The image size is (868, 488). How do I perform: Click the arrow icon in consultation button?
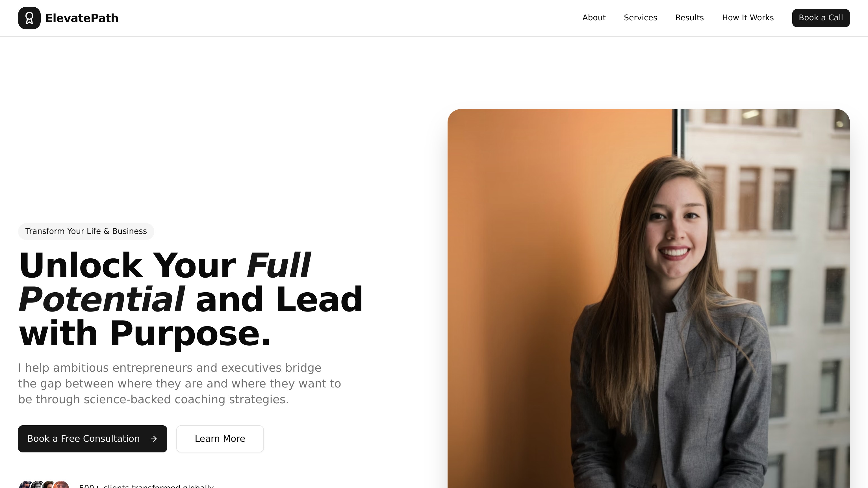(x=154, y=439)
